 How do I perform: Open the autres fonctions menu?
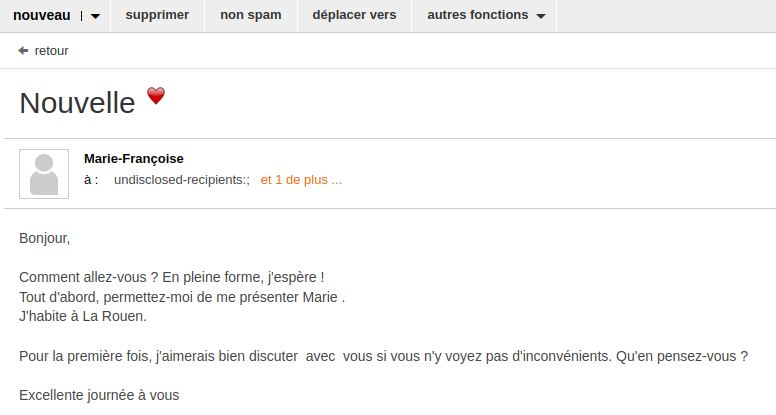(477, 15)
